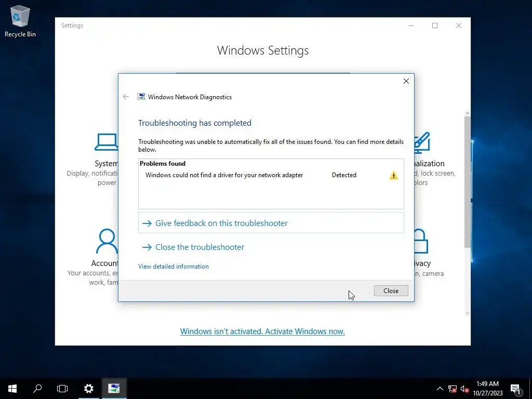Image resolution: width=532 pixels, height=399 pixels.
Task: Click Give feedback on this troubleshooter
Action: 271,223
